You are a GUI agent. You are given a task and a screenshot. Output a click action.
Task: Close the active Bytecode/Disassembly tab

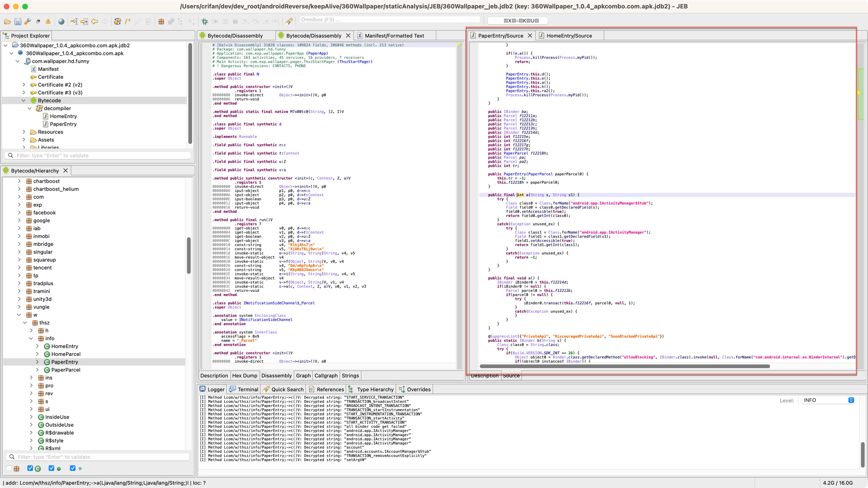click(x=348, y=36)
